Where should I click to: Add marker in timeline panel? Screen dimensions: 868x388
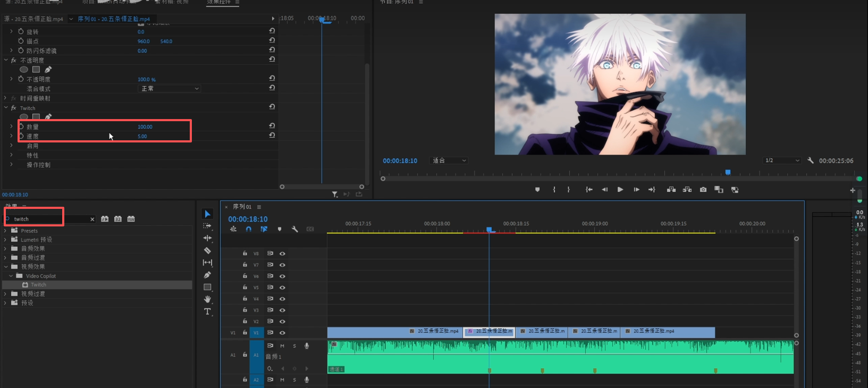(x=279, y=229)
